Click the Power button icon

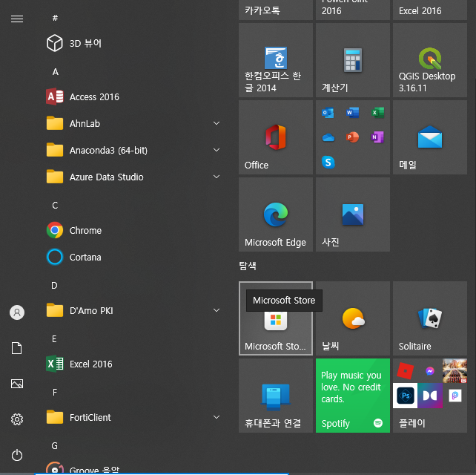click(17, 455)
